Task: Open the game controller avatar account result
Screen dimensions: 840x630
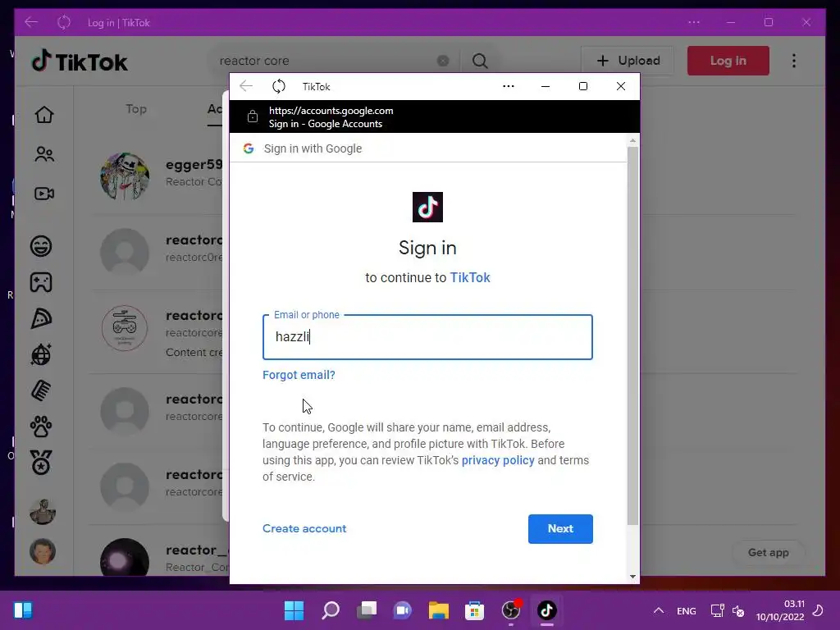Action: [125, 328]
